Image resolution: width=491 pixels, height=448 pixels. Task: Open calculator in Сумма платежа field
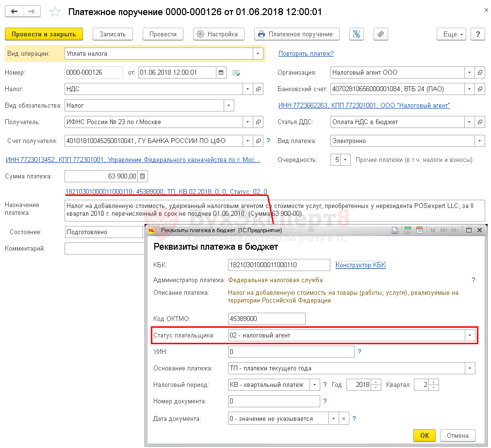[x=143, y=176]
